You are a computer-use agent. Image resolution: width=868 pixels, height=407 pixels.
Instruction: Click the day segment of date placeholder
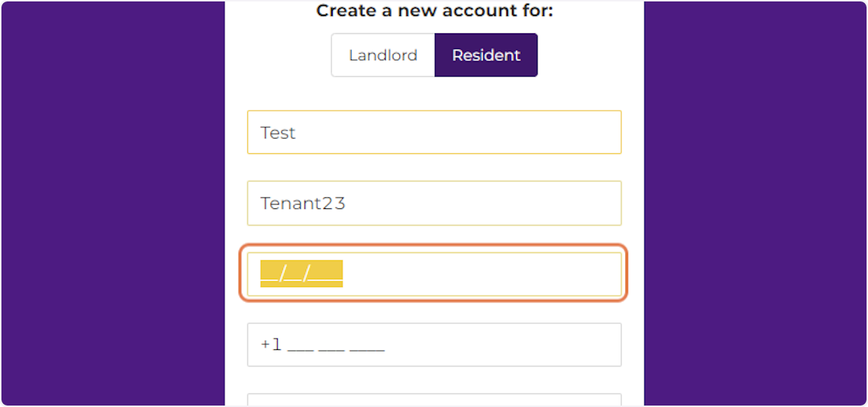click(294, 274)
